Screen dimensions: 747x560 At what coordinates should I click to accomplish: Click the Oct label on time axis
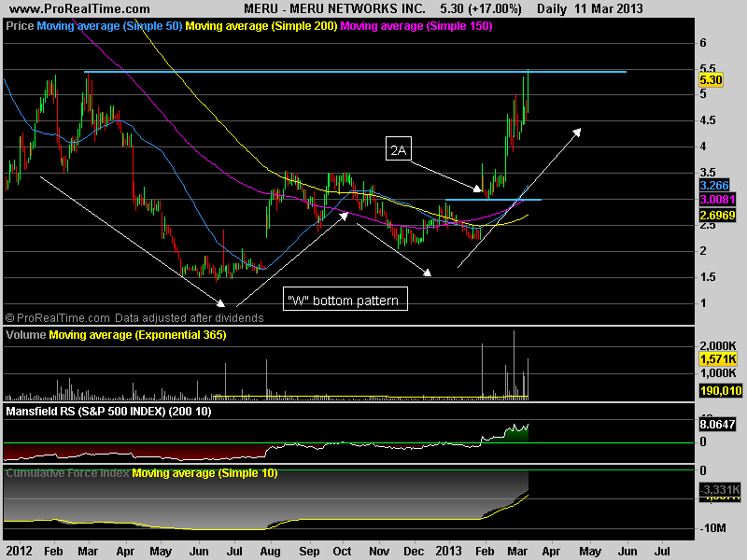click(342, 551)
